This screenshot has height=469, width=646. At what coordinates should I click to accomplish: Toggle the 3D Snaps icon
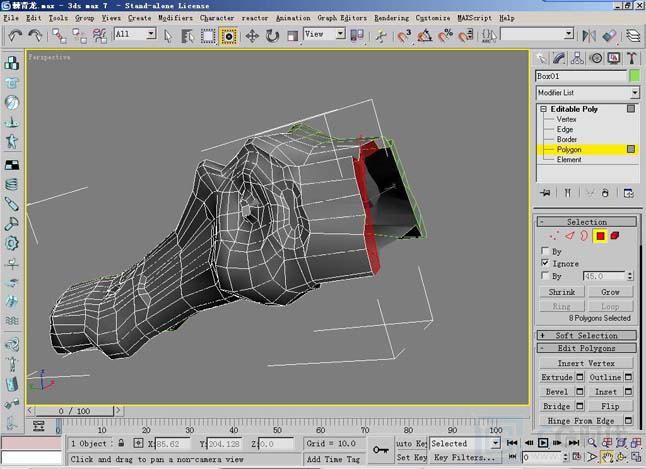tap(405, 36)
